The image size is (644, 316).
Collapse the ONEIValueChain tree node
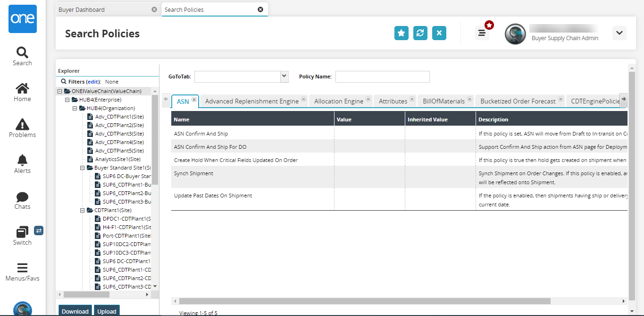(x=60, y=91)
